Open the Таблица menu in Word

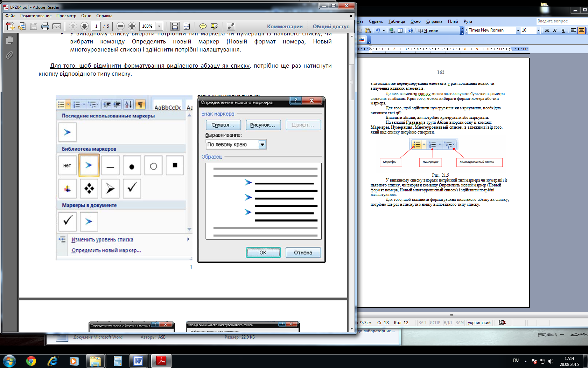397,21
